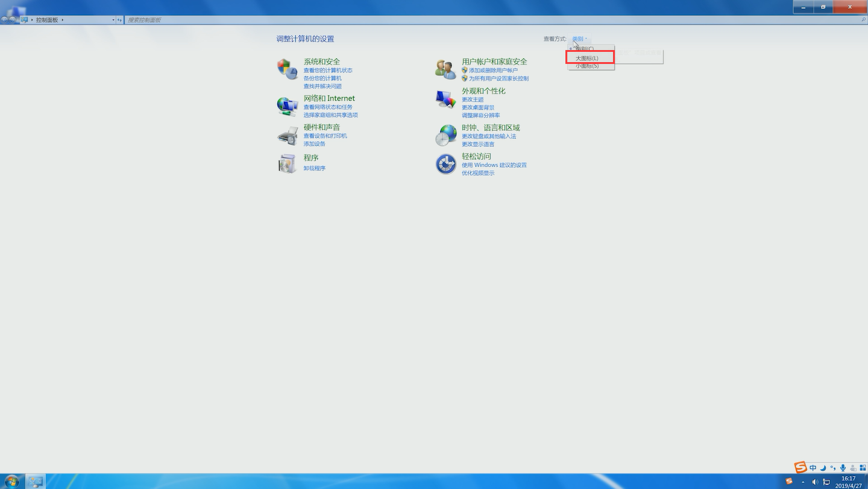
Task: Click 更改键盘或其他输入法 link
Action: pos(489,136)
